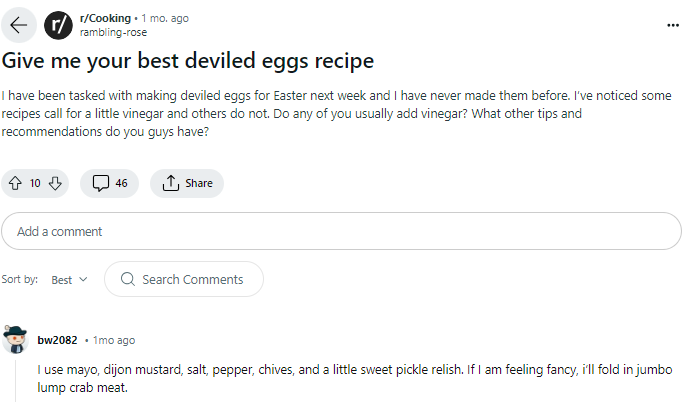Click the comment's 1mo ago timestamp
688x402 pixels.
pyautogui.click(x=114, y=340)
